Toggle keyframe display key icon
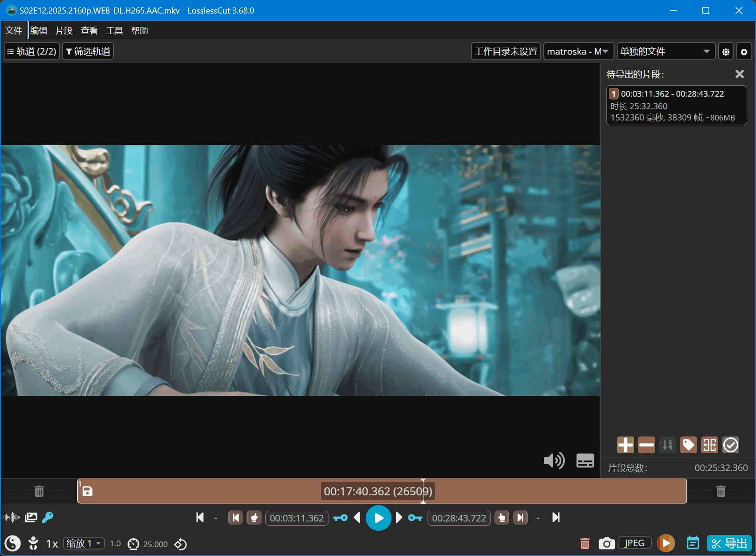 pyautogui.click(x=48, y=517)
